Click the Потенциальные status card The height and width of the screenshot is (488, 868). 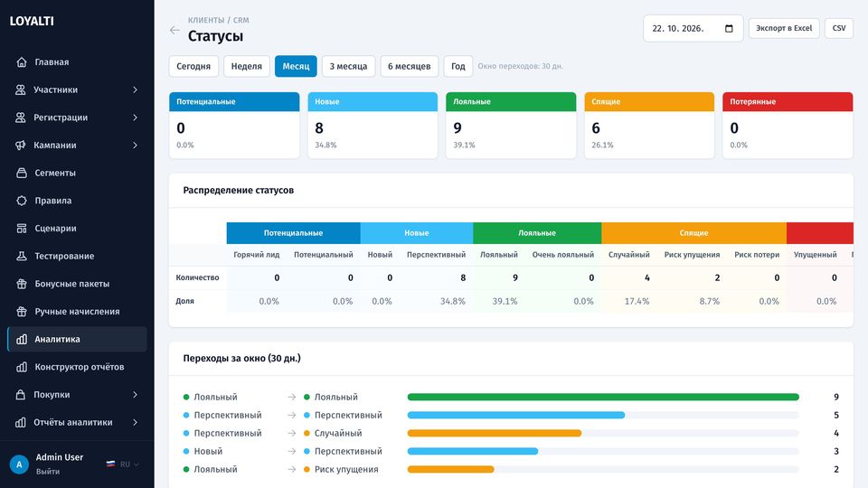pyautogui.click(x=234, y=125)
